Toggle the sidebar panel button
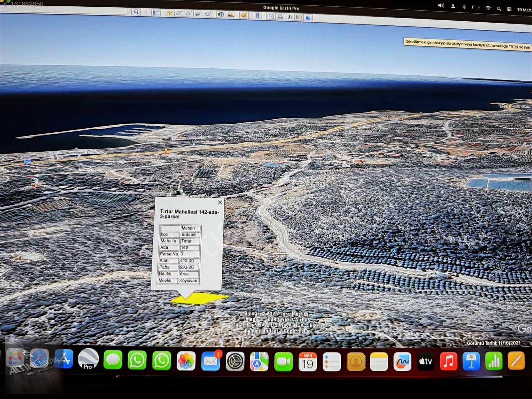 coord(156,13)
